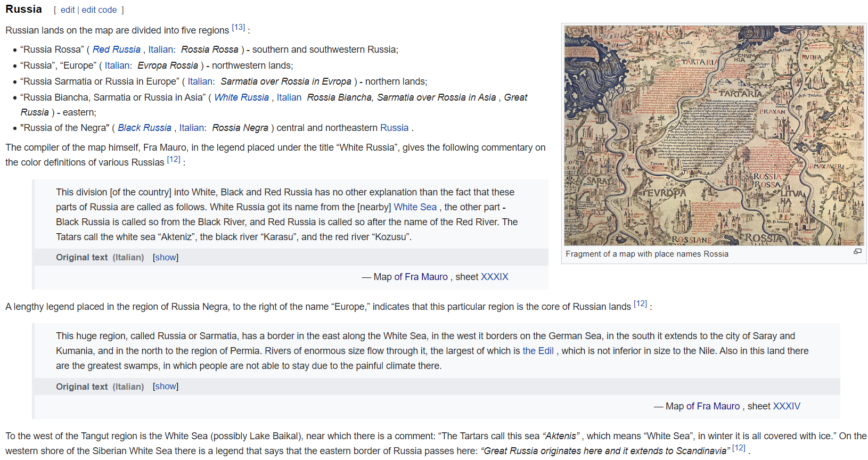Click the italic text 'Rossia Rossa'

[x=210, y=50]
